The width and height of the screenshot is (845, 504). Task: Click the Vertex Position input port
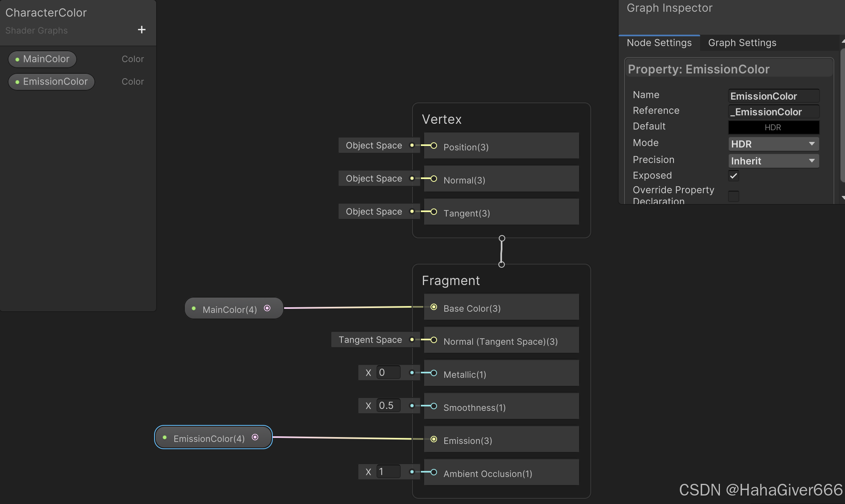[x=434, y=146]
